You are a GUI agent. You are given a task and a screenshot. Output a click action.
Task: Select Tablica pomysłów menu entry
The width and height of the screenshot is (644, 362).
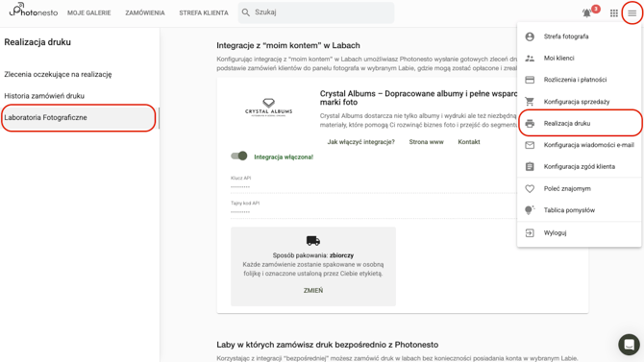tap(579, 210)
